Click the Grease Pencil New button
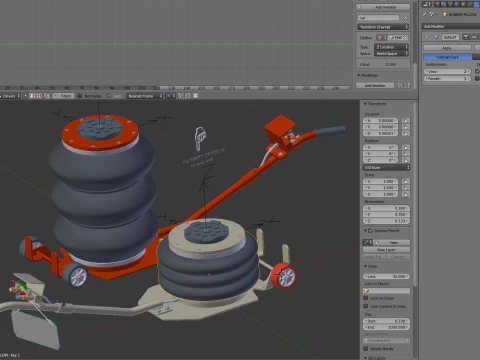480x360 pixels. [393, 242]
